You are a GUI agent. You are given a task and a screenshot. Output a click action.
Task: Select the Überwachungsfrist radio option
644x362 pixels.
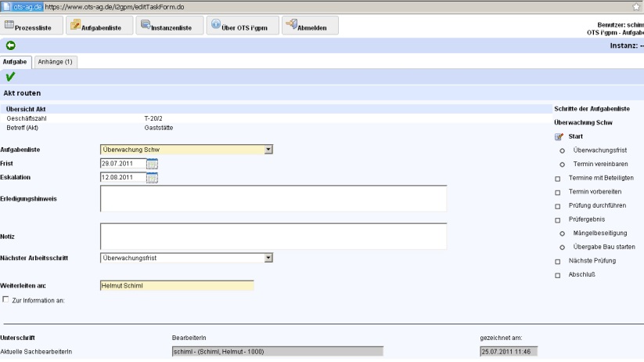[x=562, y=150]
